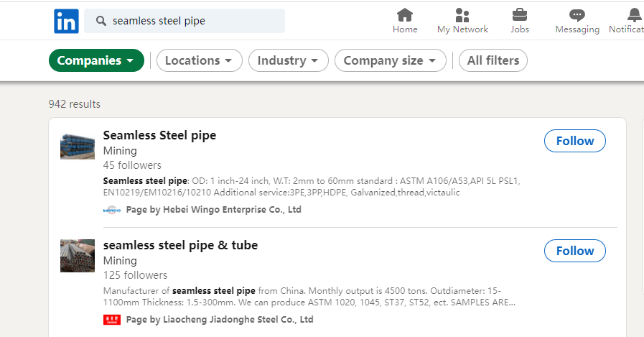Click into the search text field
Viewport: 644px width, 337px height.
(x=194, y=21)
